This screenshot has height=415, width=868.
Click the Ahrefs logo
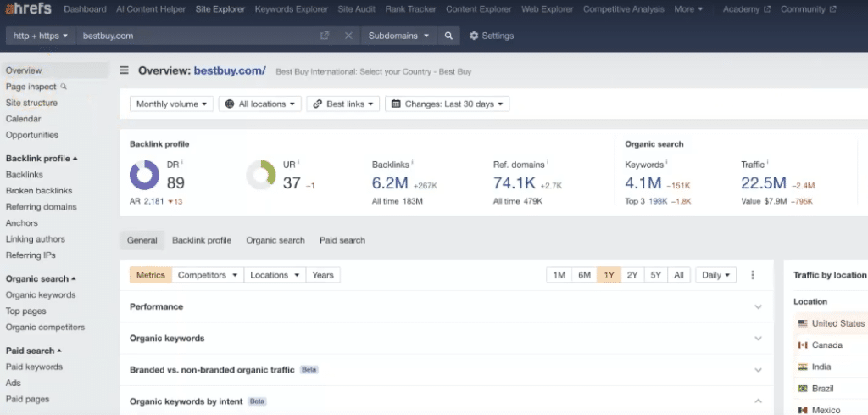click(28, 8)
